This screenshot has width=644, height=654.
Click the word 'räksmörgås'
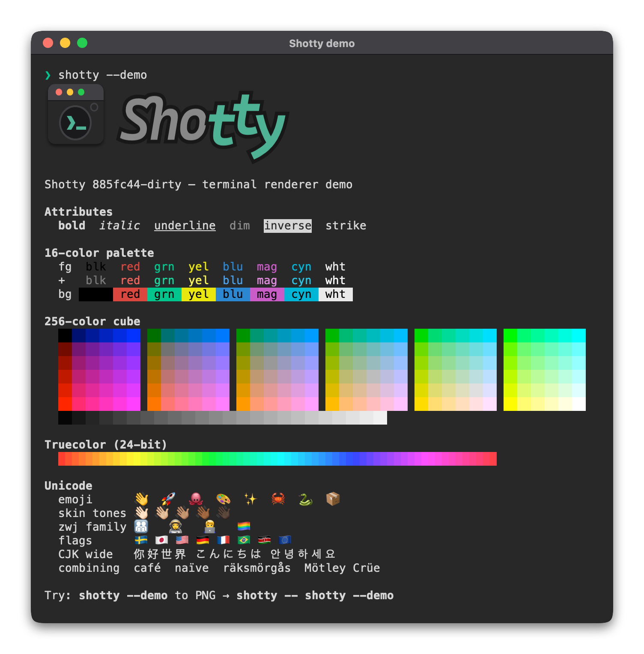click(257, 568)
